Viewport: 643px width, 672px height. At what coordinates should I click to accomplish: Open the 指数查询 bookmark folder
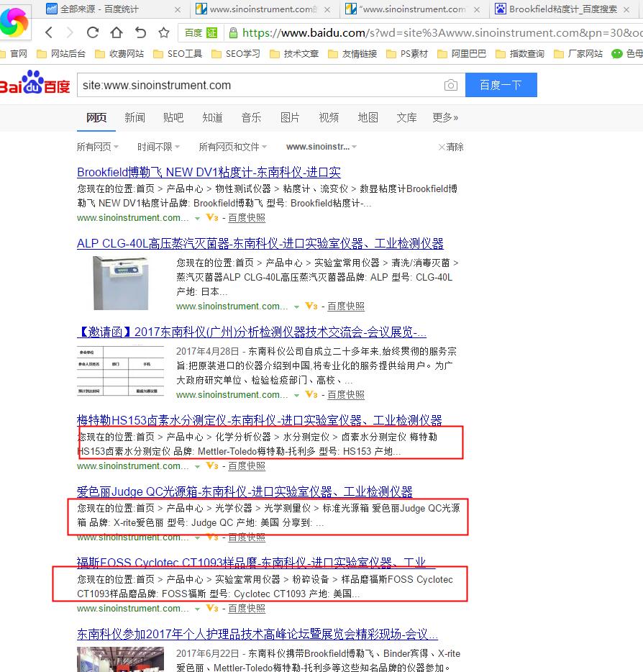[x=519, y=53]
